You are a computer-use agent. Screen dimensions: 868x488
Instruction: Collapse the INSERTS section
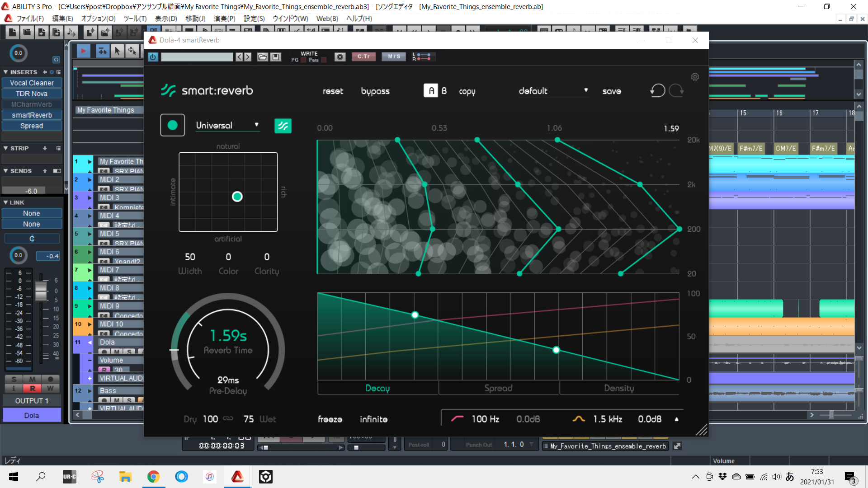[5, 72]
